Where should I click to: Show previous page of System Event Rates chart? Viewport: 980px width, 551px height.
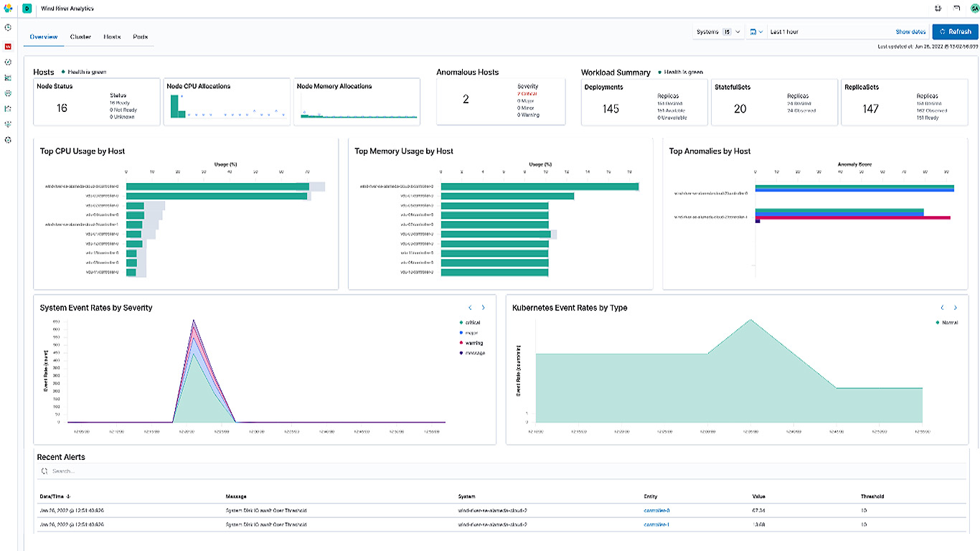(470, 308)
